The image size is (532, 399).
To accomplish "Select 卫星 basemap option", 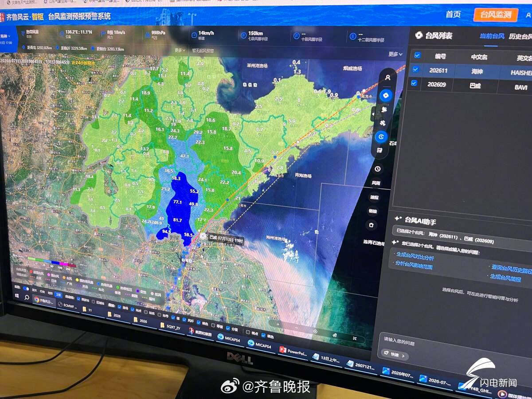I will pos(59,294).
